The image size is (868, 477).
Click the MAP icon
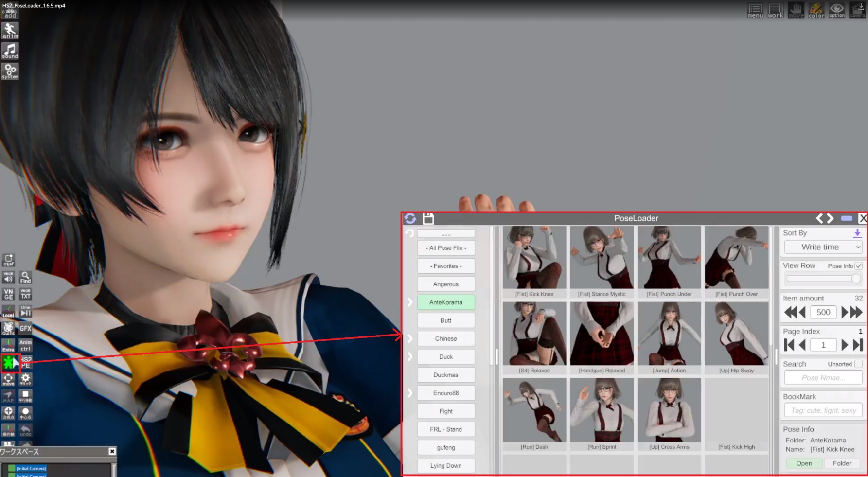tap(9, 396)
